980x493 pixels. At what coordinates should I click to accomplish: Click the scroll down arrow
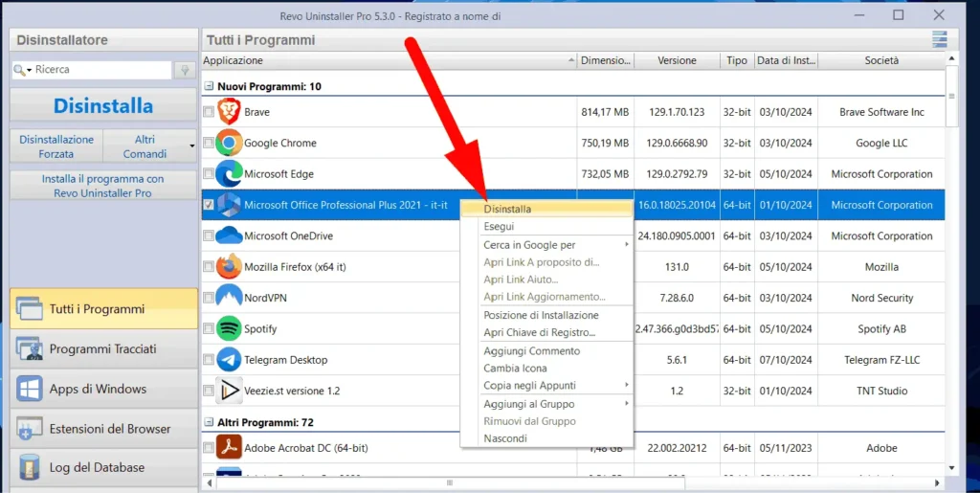[x=952, y=467]
